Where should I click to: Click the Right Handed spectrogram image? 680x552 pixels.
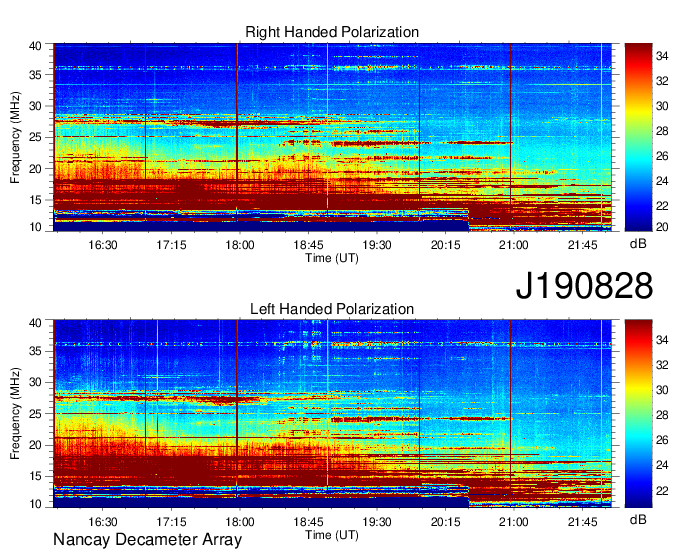[x=332, y=137]
